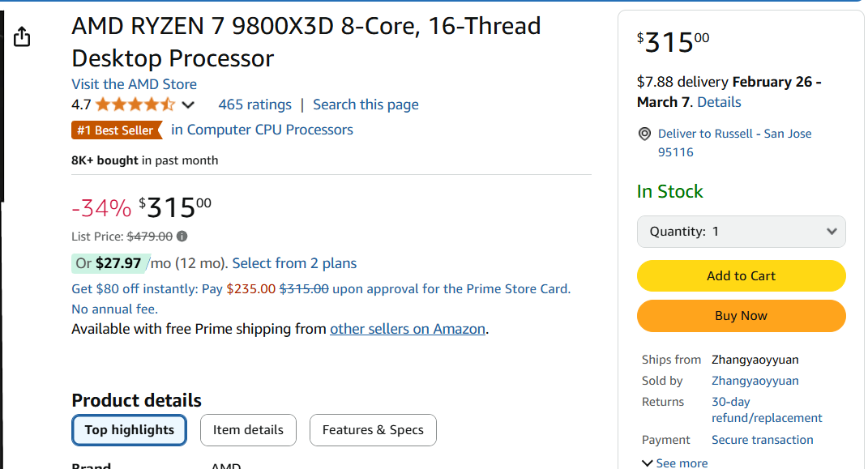Visit the AMD Store link
Image resolution: width=868 pixels, height=469 pixels.
click(134, 84)
